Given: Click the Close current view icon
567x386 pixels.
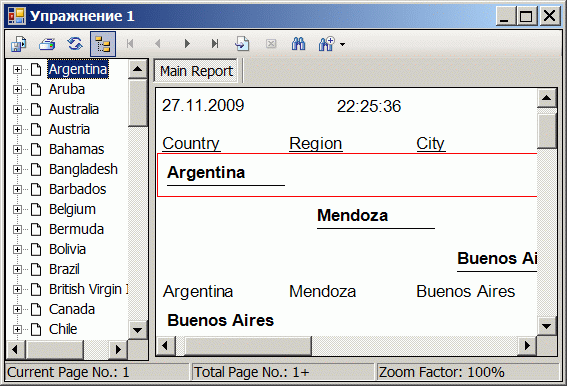Looking at the screenshot, I should pyautogui.click(x=271, y=44).
